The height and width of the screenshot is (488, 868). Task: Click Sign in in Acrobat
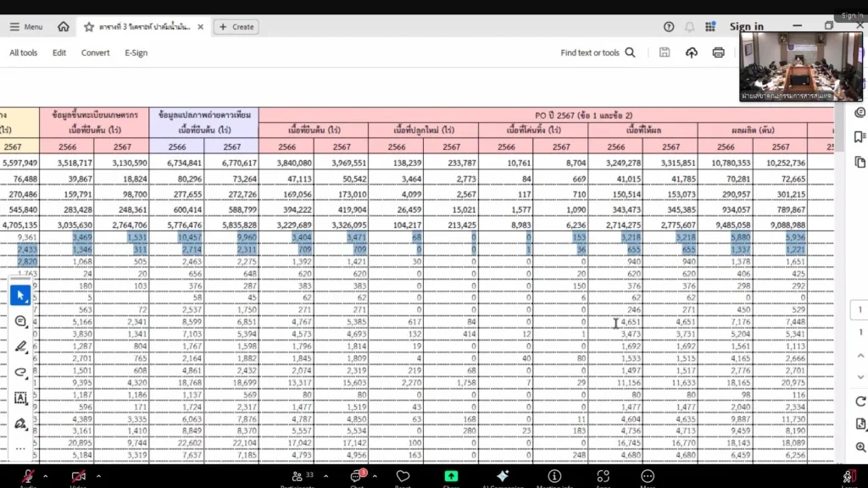(x=746, y=26)
